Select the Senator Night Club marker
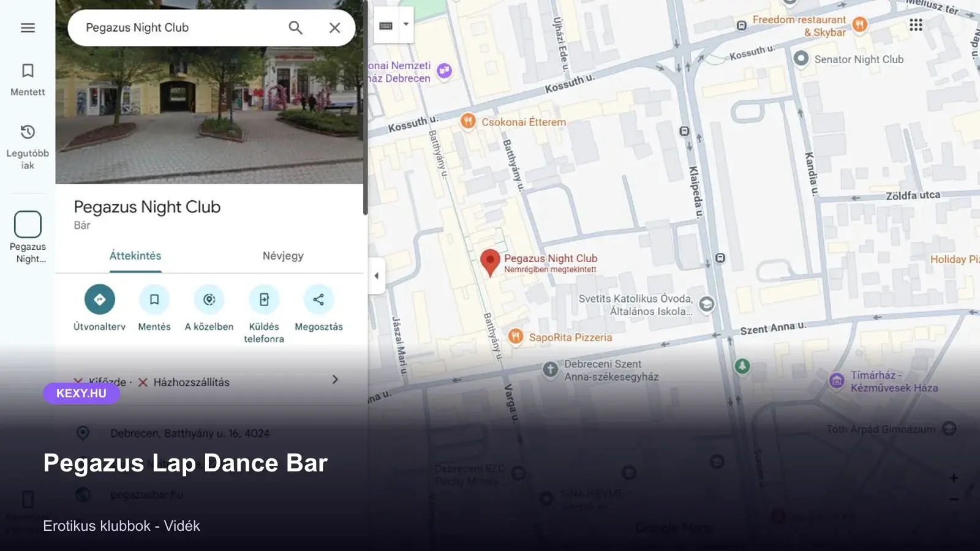 point(801,58)
